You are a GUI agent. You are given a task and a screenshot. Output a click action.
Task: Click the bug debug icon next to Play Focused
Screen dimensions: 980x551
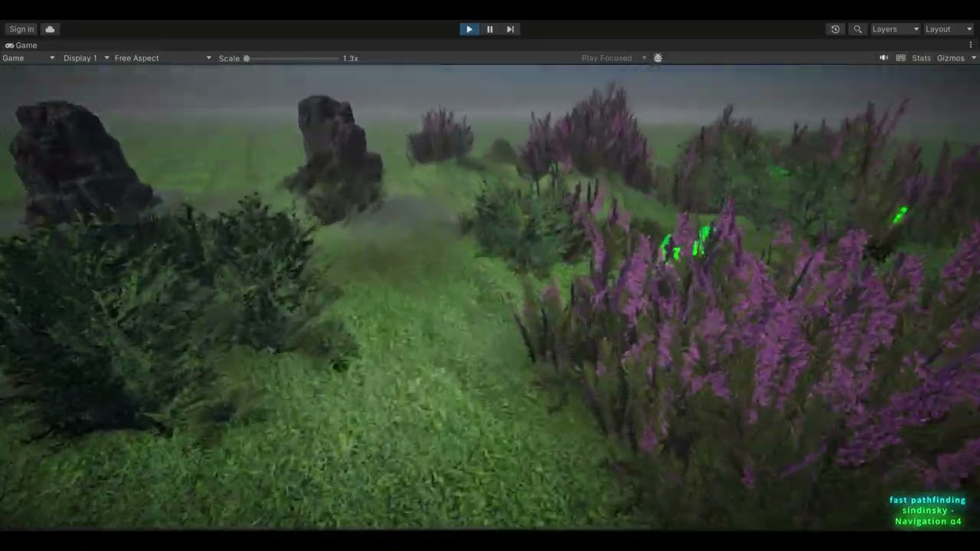657,57
